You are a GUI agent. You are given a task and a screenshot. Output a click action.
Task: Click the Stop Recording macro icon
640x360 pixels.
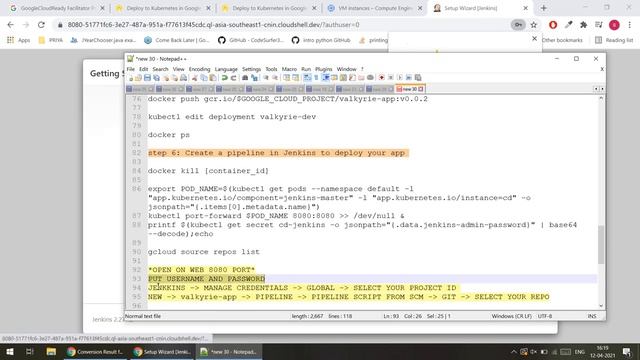pyautogui.click(x=390, y=78)
